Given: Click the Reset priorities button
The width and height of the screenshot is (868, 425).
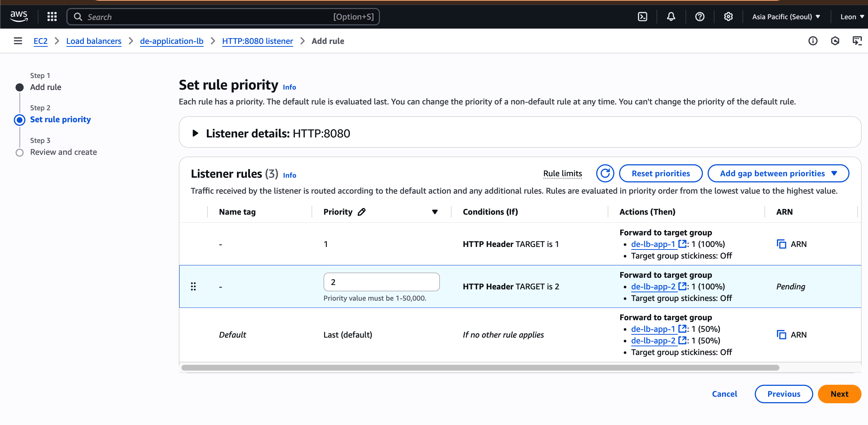Looking at the screenshot, I should pyautogui.click(x=660, y=173).
